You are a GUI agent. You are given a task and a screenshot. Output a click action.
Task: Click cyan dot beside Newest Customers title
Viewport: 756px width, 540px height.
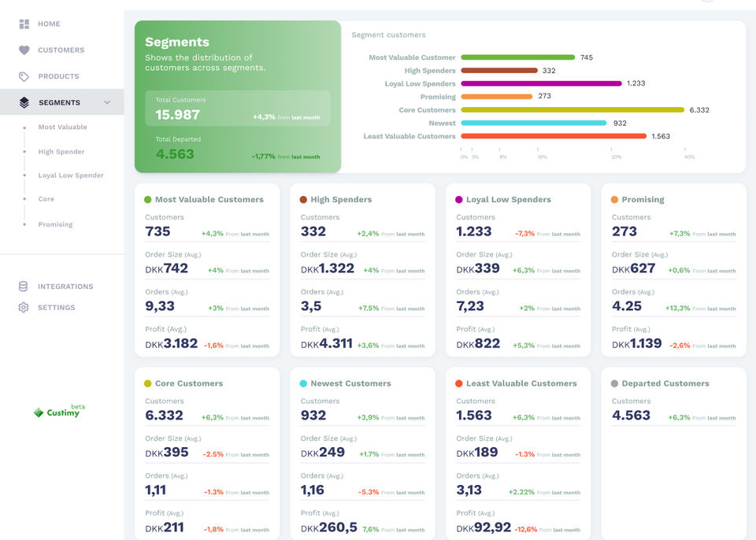tap(303, 383)
